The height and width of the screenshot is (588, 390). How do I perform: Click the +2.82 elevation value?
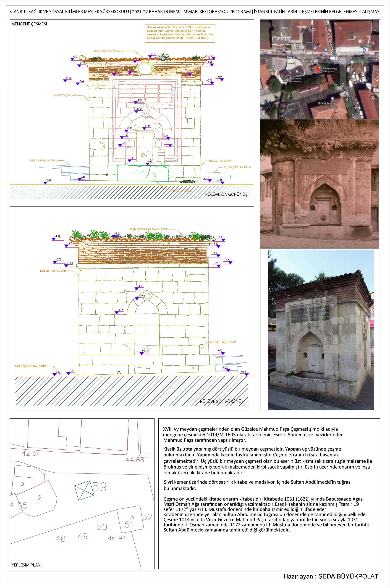tap(219, 77)
